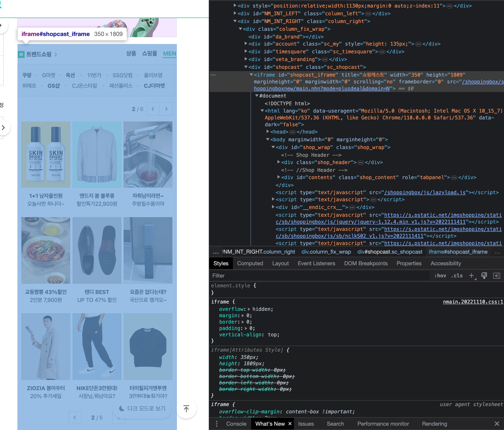Toggle the :hov element state button
The image size is (504, 430).
pos(440,276)
